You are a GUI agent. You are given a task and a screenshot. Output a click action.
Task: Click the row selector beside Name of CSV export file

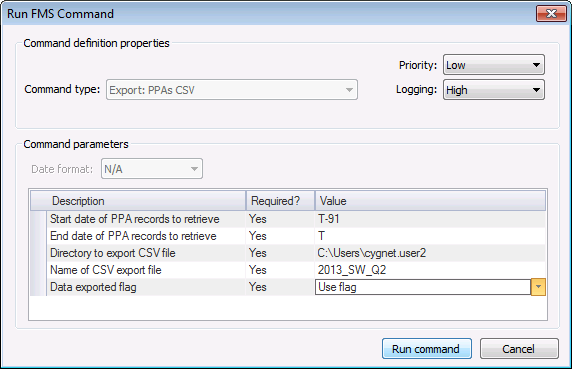tap(38, 270)
